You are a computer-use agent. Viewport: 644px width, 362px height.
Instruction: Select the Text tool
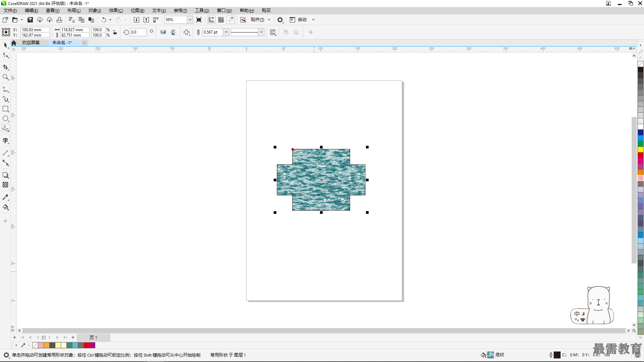5,141
